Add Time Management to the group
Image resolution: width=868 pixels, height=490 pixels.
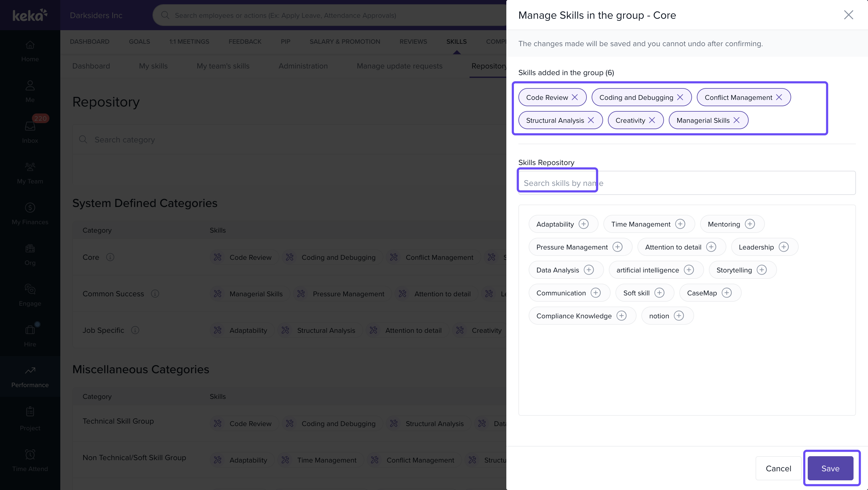click(680, 224)
